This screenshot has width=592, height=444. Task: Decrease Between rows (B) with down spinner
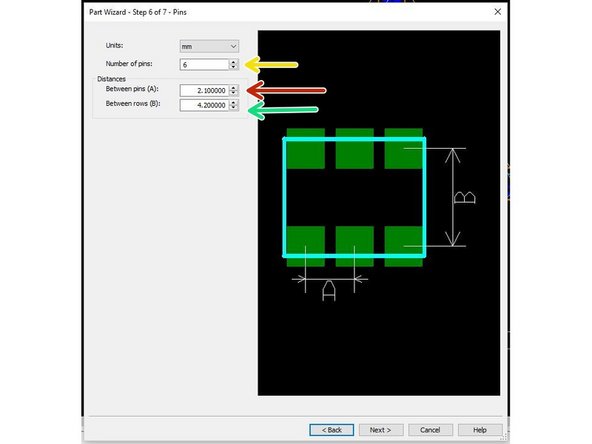point(234,108)
